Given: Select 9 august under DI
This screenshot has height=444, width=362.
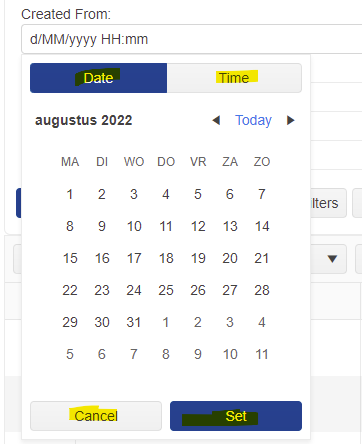Looking at the screenshot, I should [102, 226].
